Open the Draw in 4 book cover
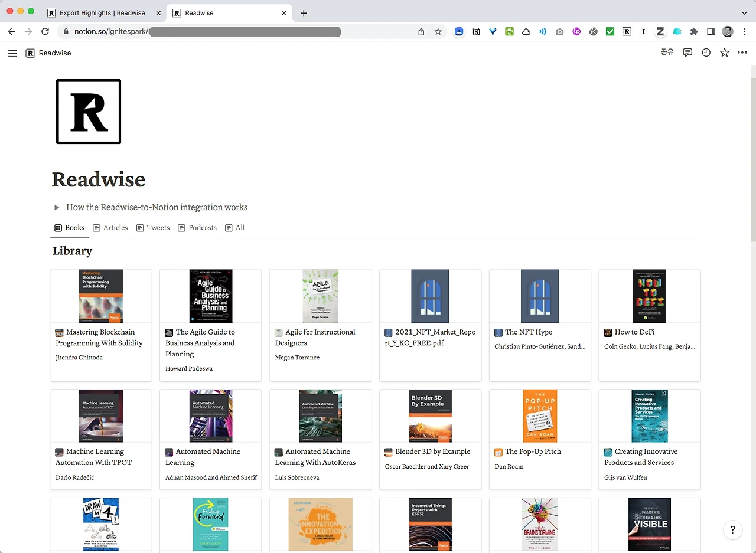The width and height of the screenshot is (756, 553). pyautogui.click(x=101, y=524)
